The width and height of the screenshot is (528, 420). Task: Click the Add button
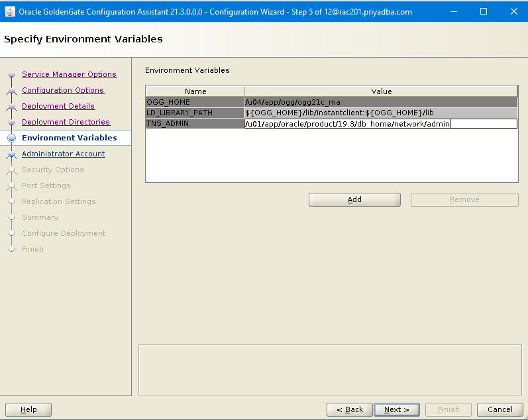coord(354,199)
